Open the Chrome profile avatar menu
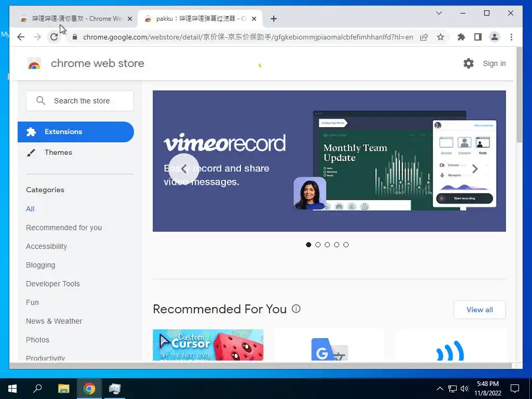The image size is (532, 399). click(x=495, y=37)
